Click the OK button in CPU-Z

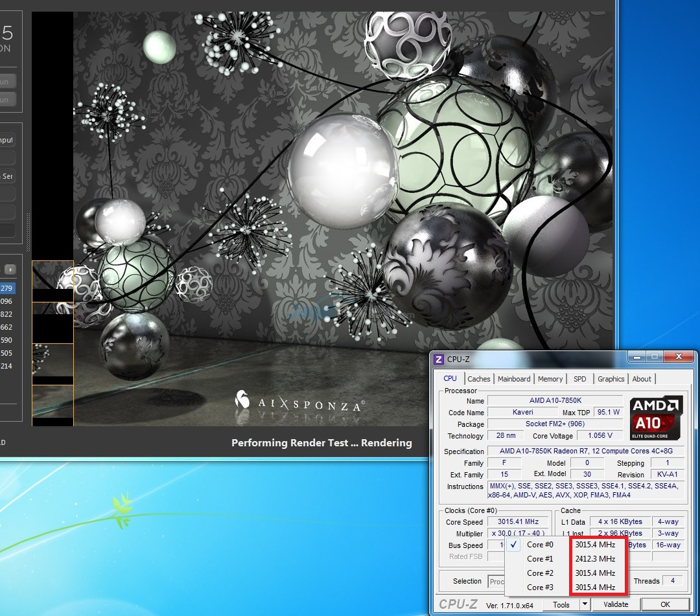click(665, 604)
